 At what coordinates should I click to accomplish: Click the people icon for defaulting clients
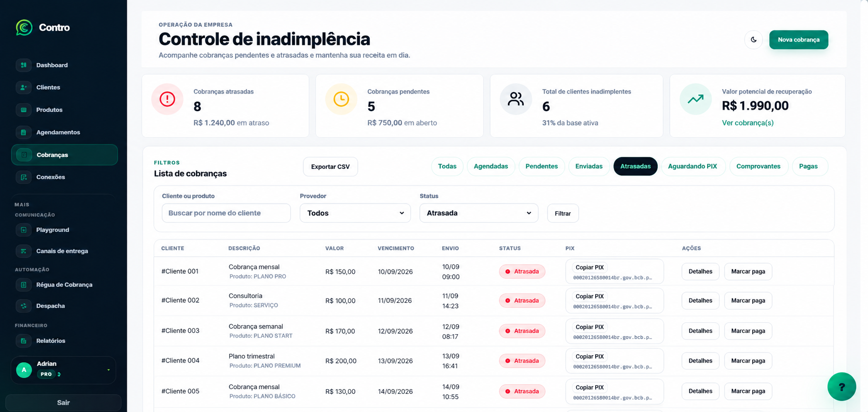click(516, 99)
